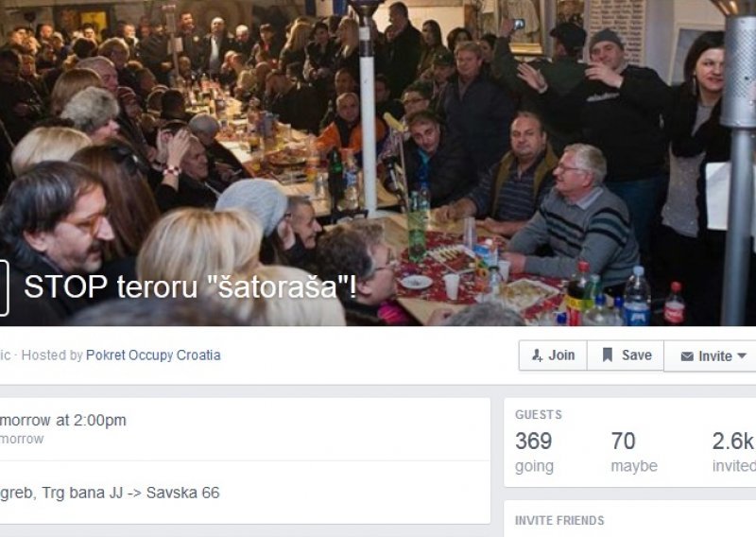This screenshot has height=537, width=756.
Task: Click the INVITE FRIENDS section header
Action: (x=559, y=521)
